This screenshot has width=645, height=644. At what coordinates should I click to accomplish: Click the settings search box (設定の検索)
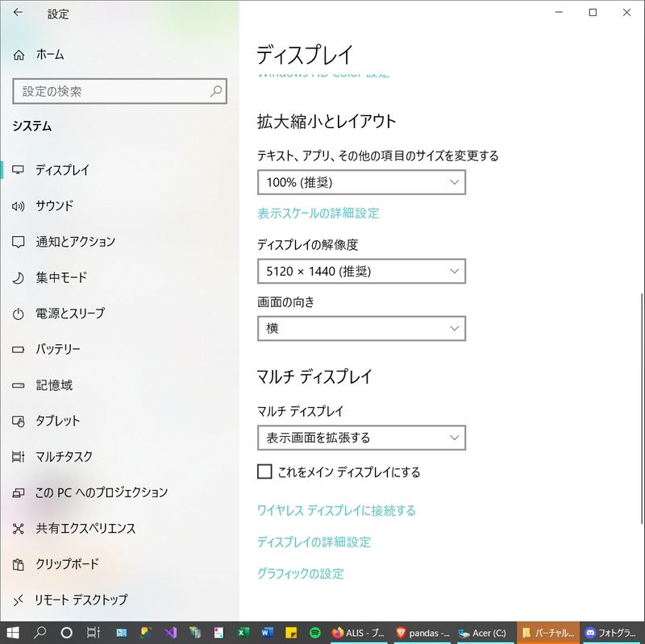(x=113, y=92)
